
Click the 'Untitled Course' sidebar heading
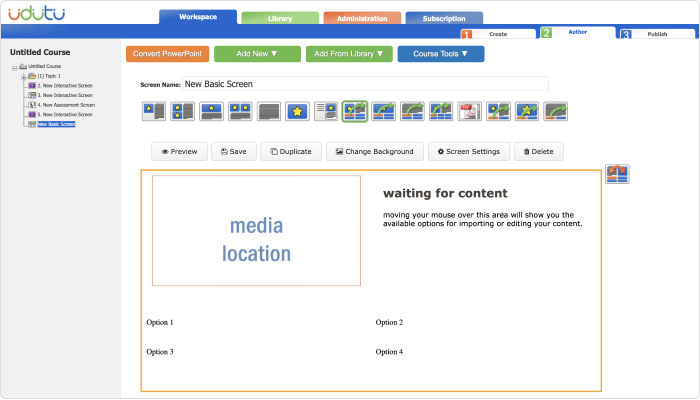coord(40,52)
